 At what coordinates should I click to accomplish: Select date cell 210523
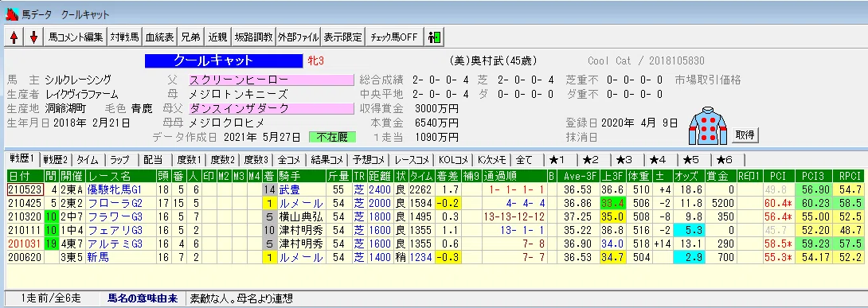25,189
